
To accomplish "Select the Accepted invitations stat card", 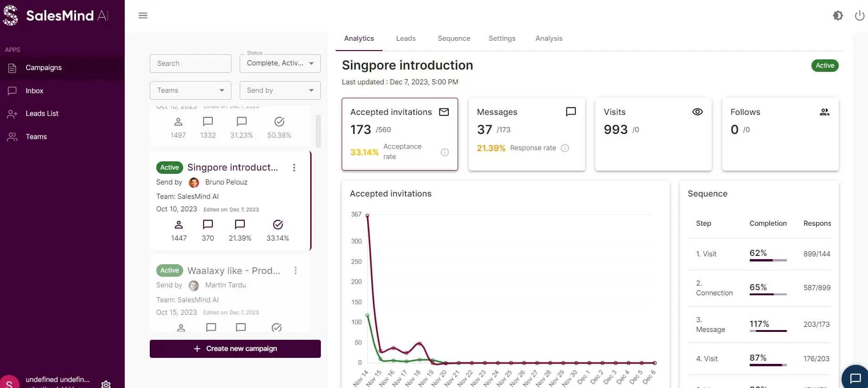I will pos(400,134).
